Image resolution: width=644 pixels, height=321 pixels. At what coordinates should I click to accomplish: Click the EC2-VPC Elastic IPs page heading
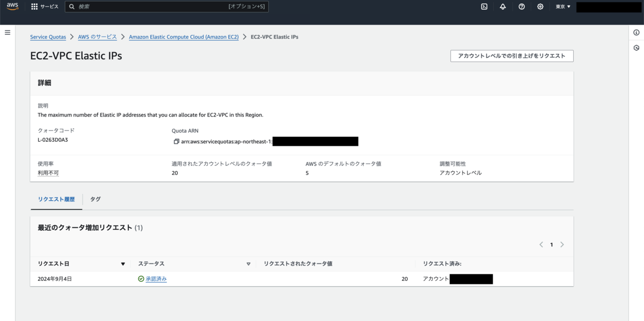pyautogui.click(x=76, y=56)
